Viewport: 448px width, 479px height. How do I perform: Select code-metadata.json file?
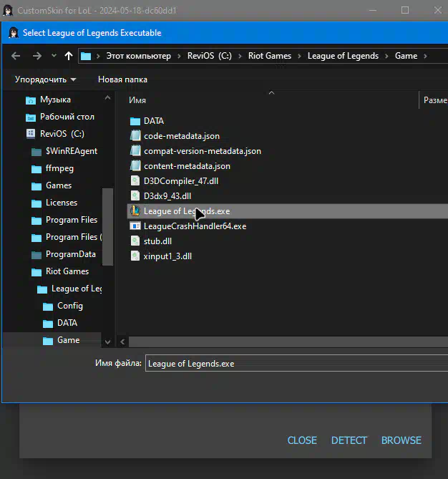(x=182, y=136)
